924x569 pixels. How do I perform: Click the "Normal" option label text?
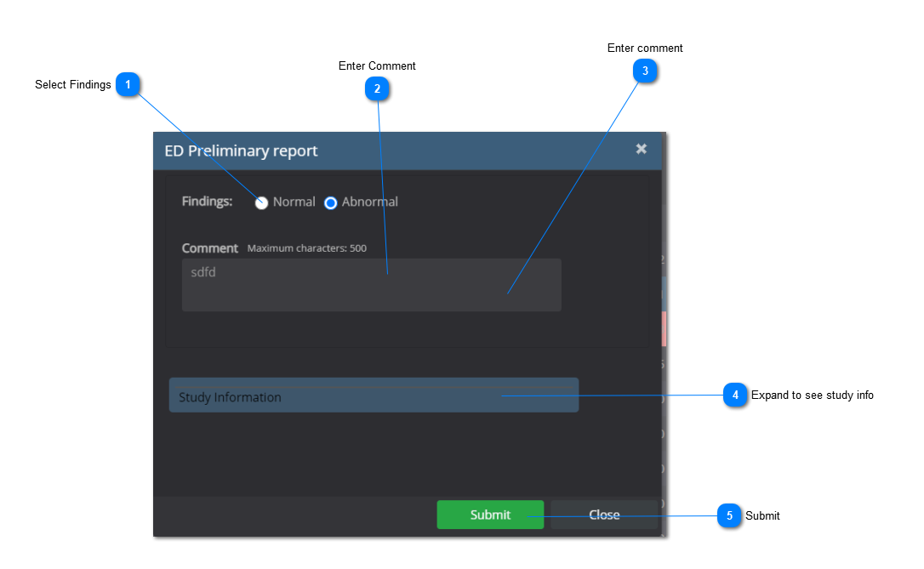coord(294,202)
